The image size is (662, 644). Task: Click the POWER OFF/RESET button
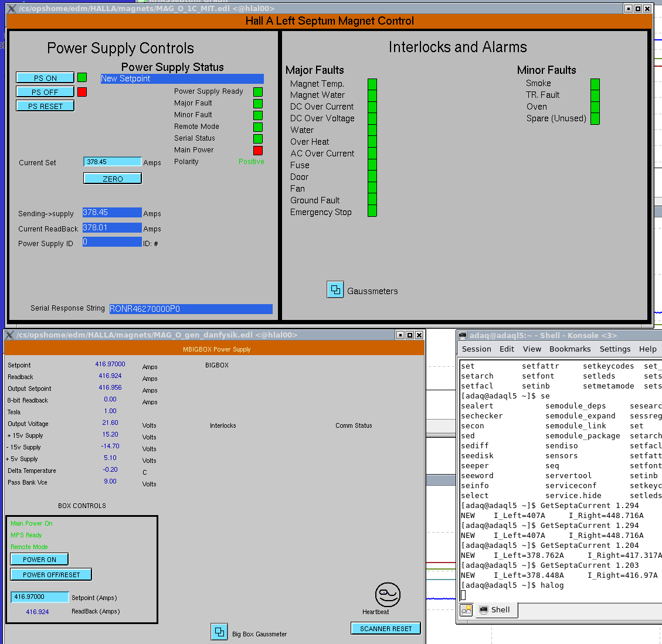pos(51,574)
